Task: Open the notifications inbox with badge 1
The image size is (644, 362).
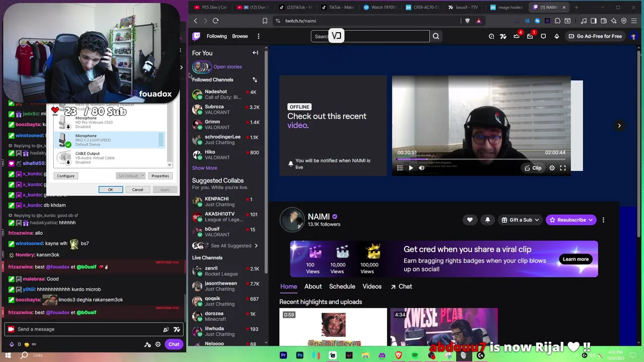Action: coord(530,36)
